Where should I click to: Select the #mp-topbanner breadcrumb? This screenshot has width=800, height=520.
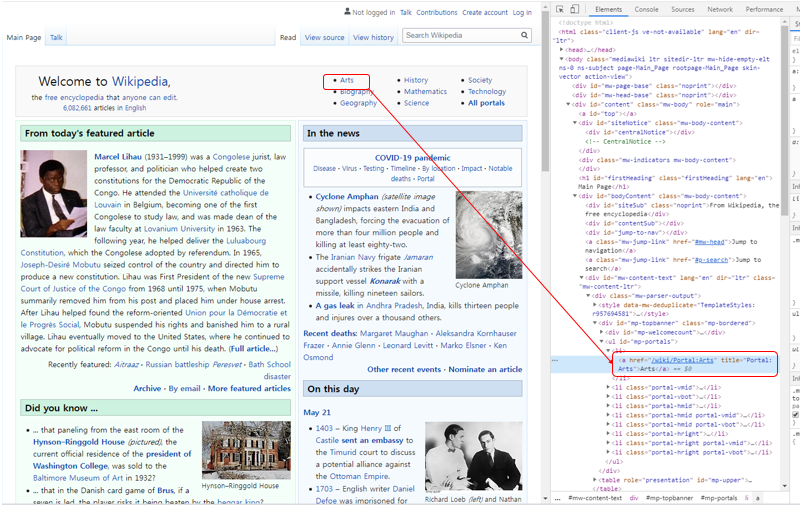click(669, 498)
